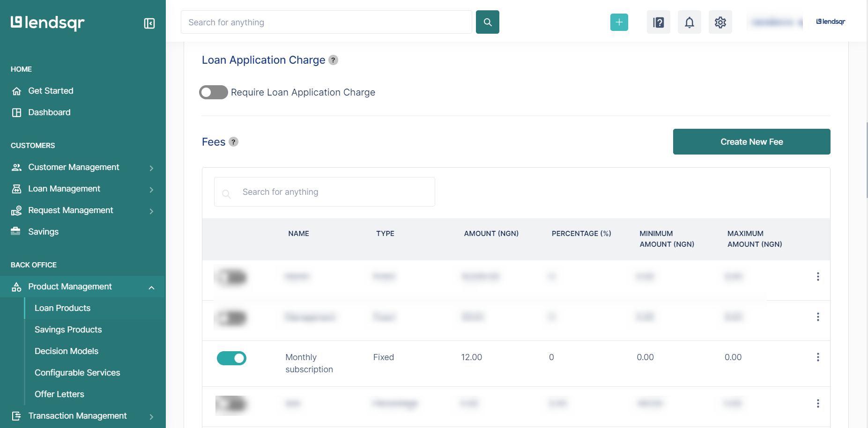Viewport: 868px width, 428px height.
Task: Click the Fees help question icon
Action: tap(233, 142)
